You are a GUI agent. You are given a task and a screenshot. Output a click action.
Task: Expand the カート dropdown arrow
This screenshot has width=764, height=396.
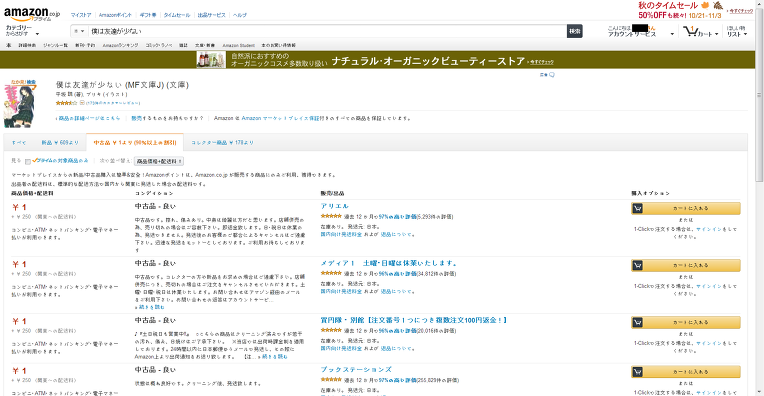coord(716,34)
